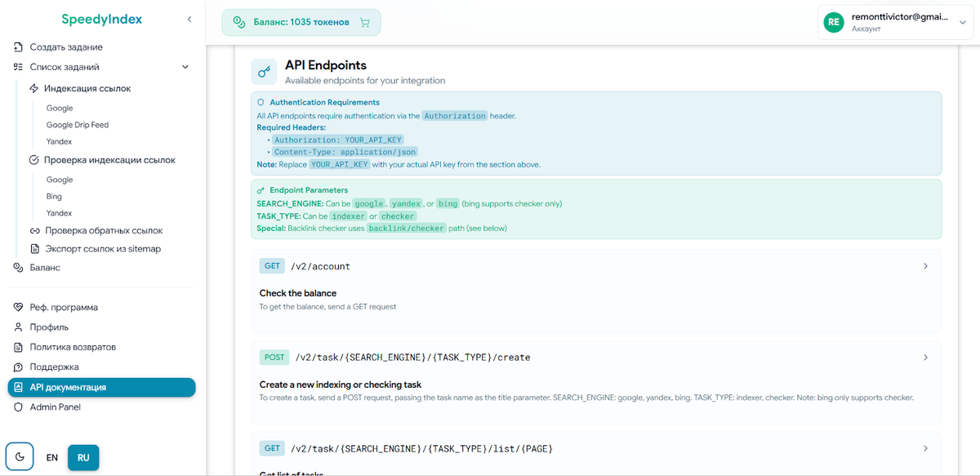Screen dimensions: 980x476
Task: Open the account dropdown for remonttivictor
Action: (962, 23)
